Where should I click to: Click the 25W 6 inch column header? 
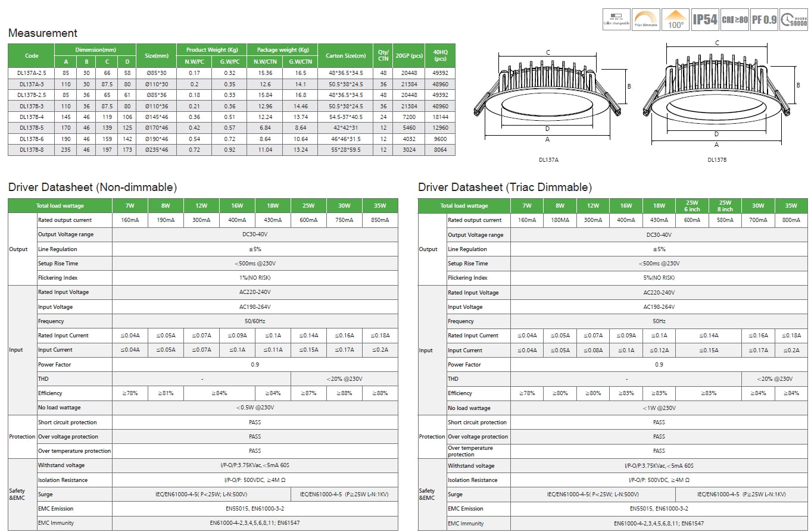pos(692,205)
